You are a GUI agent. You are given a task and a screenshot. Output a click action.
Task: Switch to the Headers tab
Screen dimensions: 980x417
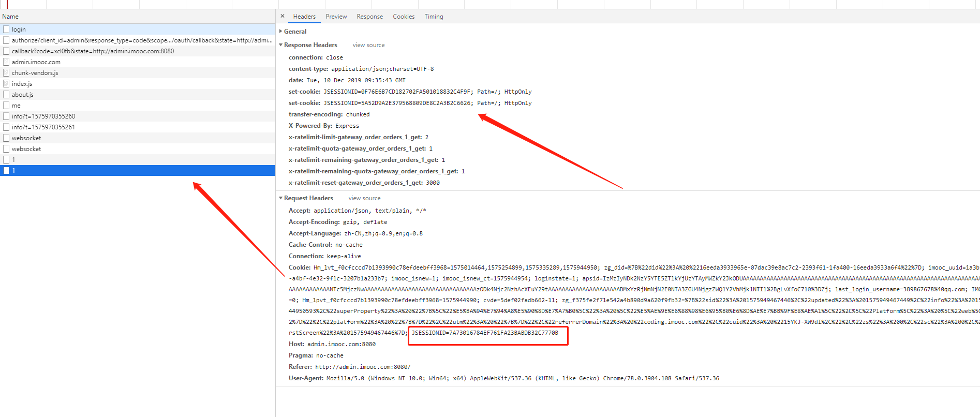304,17
